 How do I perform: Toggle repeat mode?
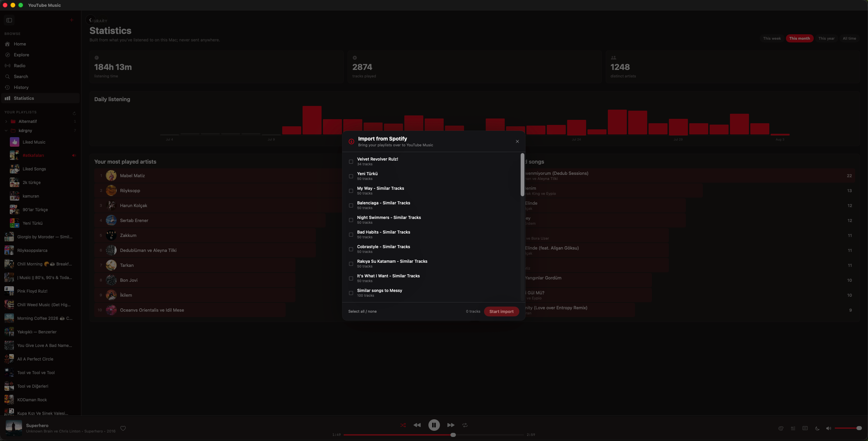click(465, 425)
